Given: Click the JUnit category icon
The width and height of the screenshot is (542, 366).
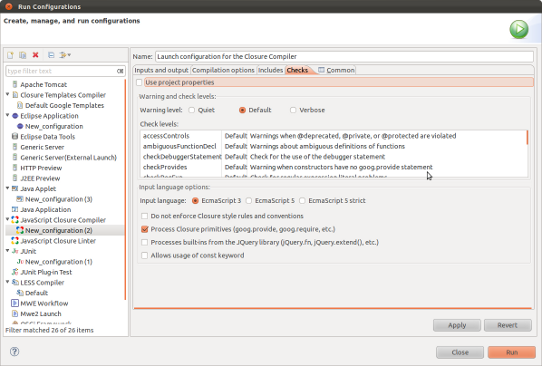Looking at the screenshot, I should pyautogui.click(x=15, y=251).
